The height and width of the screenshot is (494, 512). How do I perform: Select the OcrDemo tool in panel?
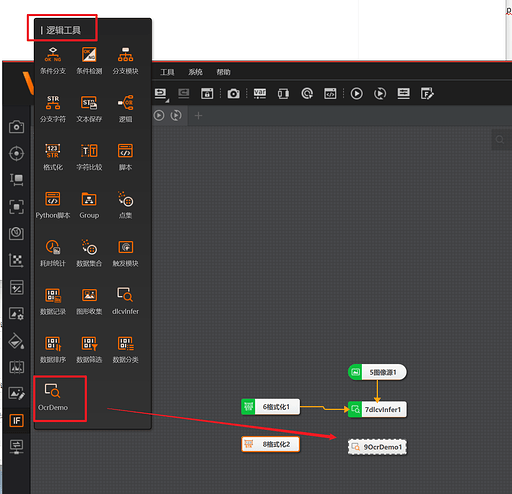point(53,397)
